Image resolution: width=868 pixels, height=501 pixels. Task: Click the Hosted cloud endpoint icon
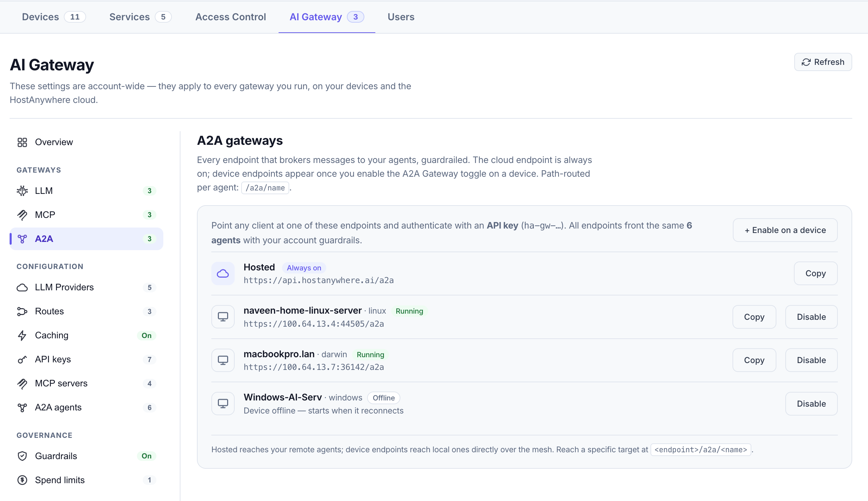[223, 273]
